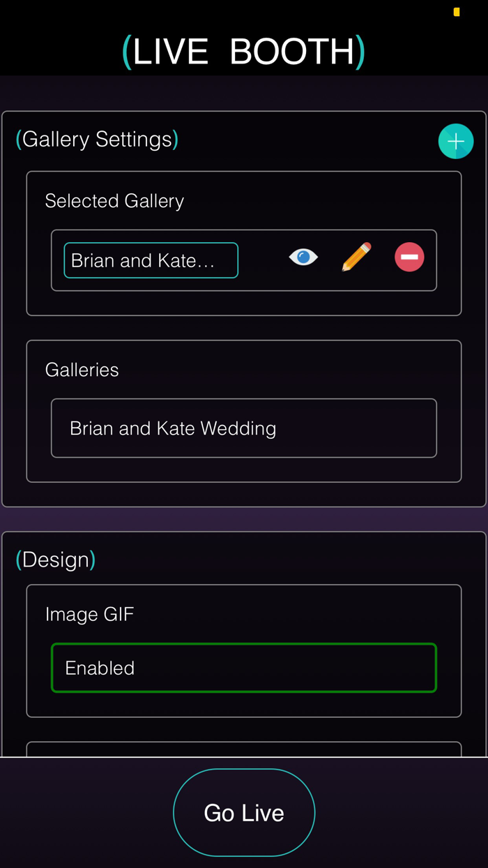
Task: Click the Brian and Kate gallery text field
Action: [151, 260]
